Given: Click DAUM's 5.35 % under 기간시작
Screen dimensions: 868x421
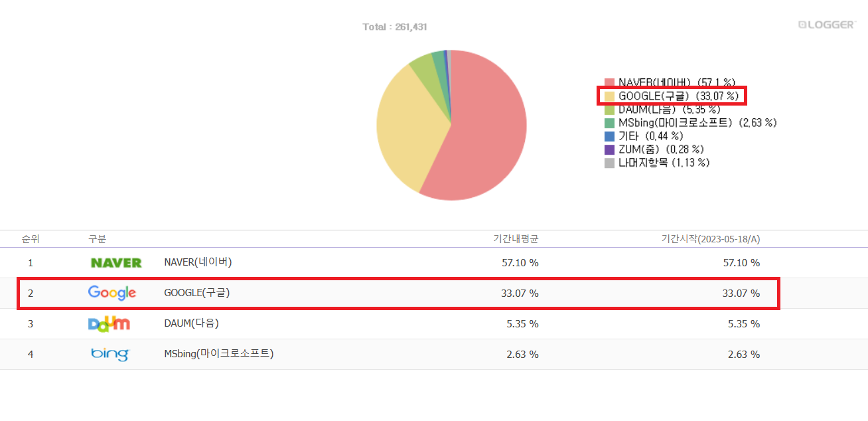Looking at the screenshot, I should pyautogui.click(x=744, y=324).
